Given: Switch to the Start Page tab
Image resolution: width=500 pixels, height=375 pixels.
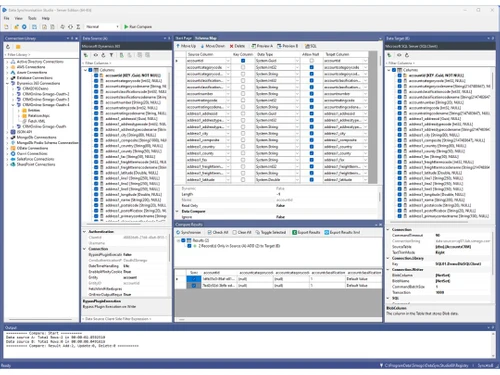Looking at the screenshot, I should click(184, 38).
